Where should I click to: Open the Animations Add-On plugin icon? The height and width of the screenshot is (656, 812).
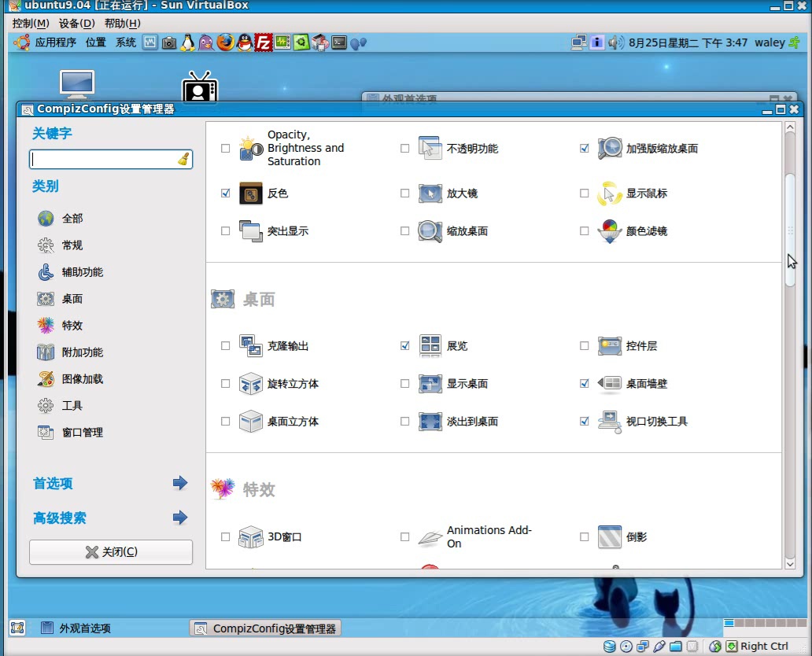(x=430, y=537)
